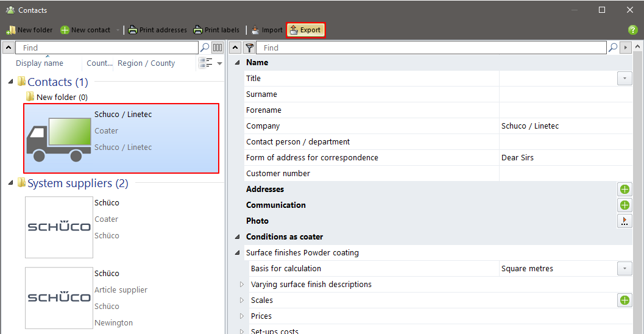Screen dimensions: 644x334
Task: Click the left panel Find search field
Action: click(107, 48)
